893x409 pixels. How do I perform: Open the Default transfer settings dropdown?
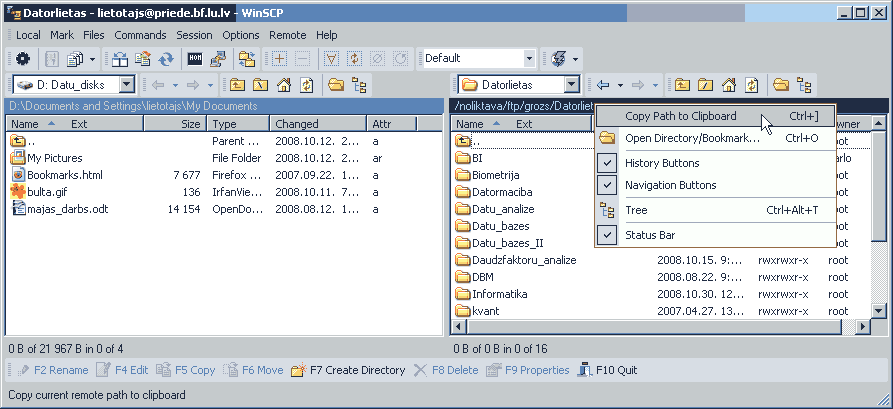pyautogui.click(x=529, y=58)
